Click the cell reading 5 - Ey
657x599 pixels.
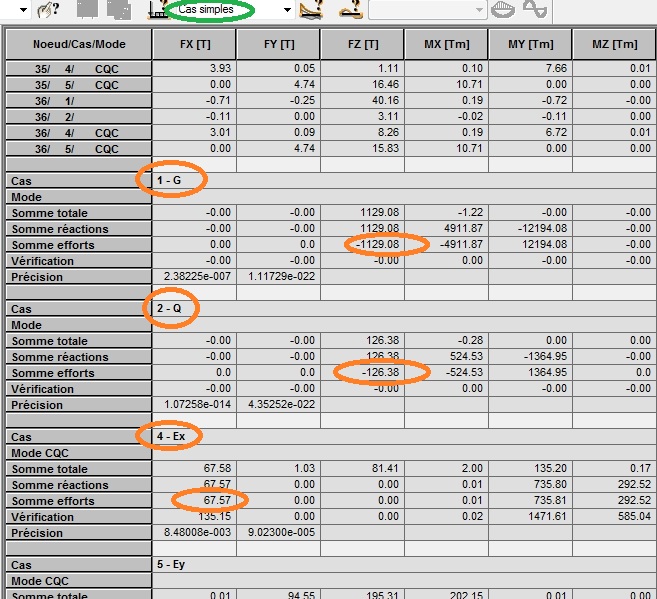[x=171, y=564]
